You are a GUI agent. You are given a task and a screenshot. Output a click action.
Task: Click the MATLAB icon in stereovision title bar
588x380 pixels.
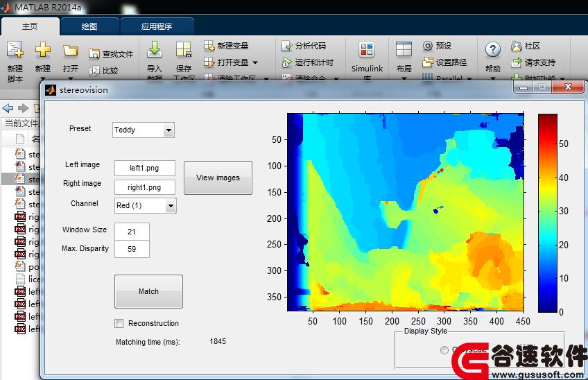pyautogui.click(x=50, y=90)
